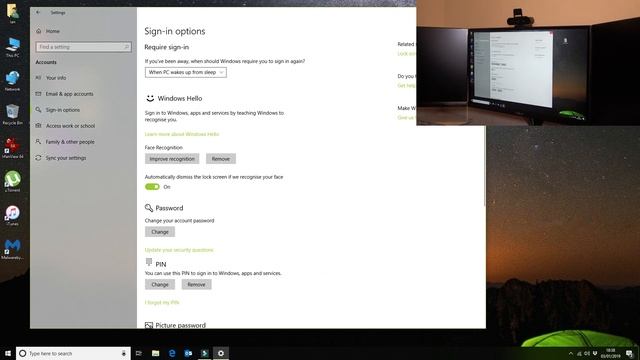Open the Windows Start menu
Image resolution: width=640 pixels, height=360 pixels.
pos(8,353)
